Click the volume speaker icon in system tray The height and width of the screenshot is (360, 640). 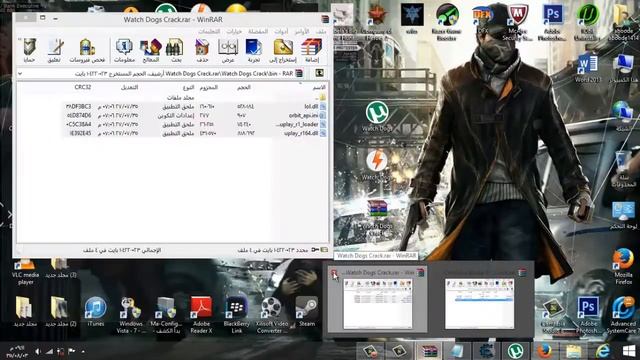click(38, 351)
